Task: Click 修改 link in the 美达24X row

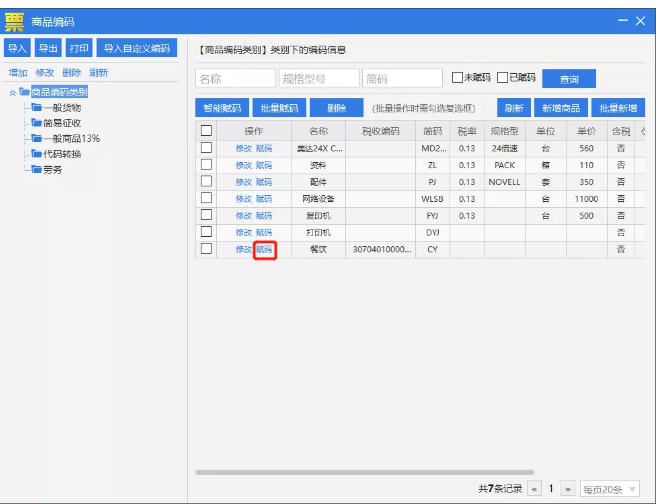Action: tap(244, 148)
